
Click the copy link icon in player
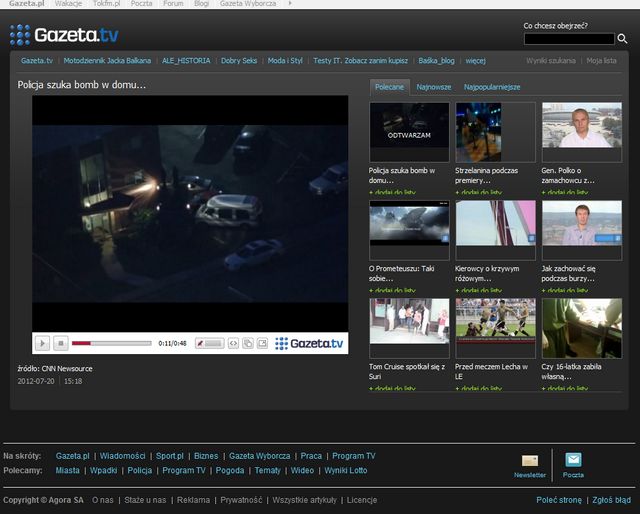coord(247,343)
